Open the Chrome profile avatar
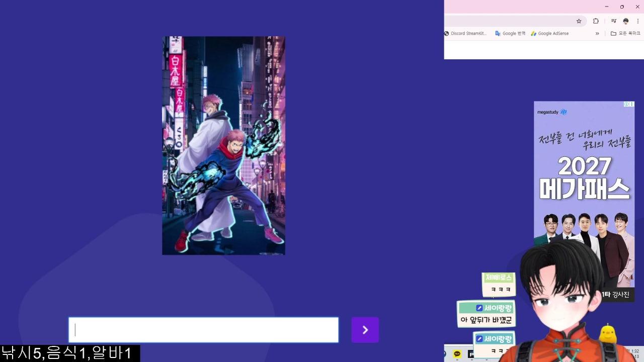The height and width of the screenshot is (362, 644). click(x=626, y=21)
